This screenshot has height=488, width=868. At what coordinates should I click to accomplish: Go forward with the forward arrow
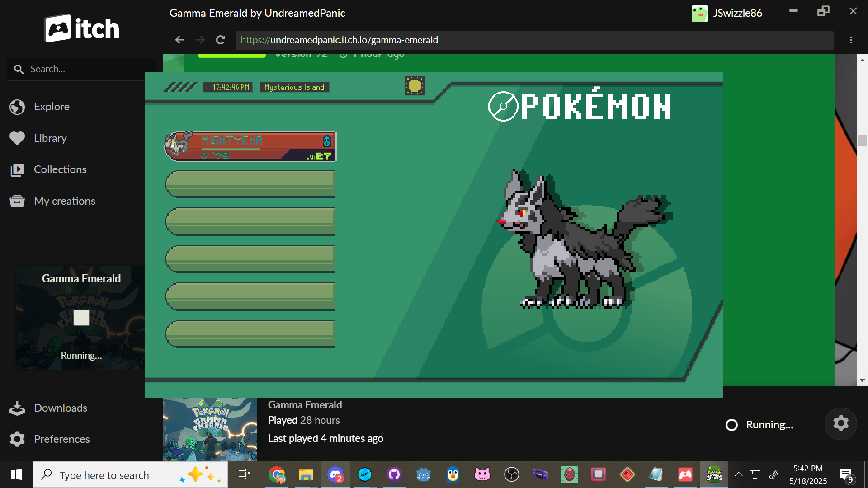(200, 40)
